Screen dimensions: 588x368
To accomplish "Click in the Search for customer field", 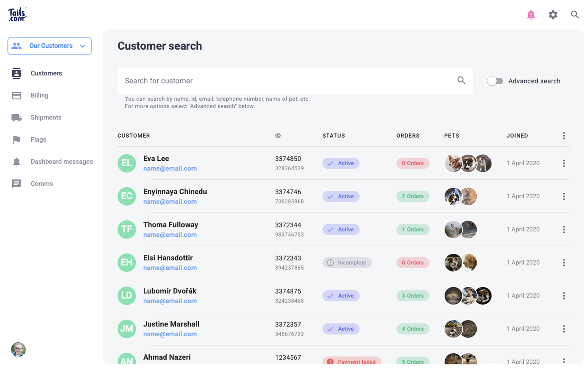I will tap(287, 81).
